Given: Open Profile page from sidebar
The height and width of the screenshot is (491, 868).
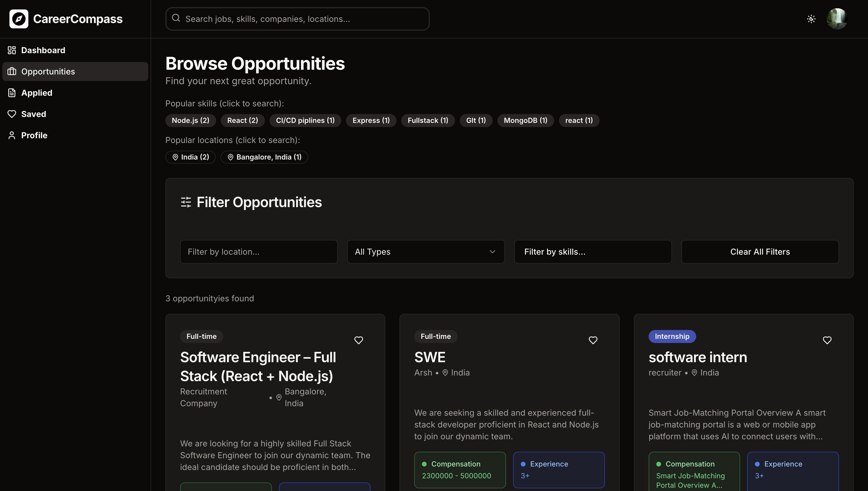Looking at the screenshot, I should [34, 135].
